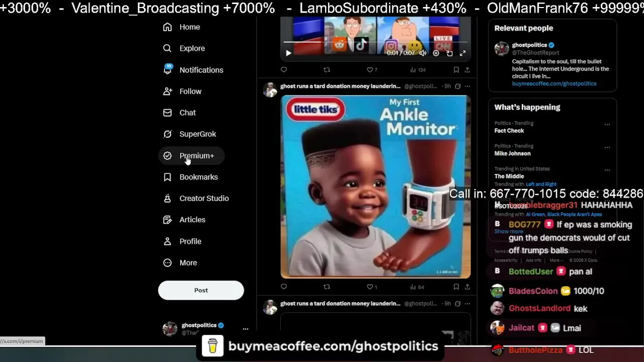
Task: Open more options on Ankle Monitor post
Action: (467, 86)
